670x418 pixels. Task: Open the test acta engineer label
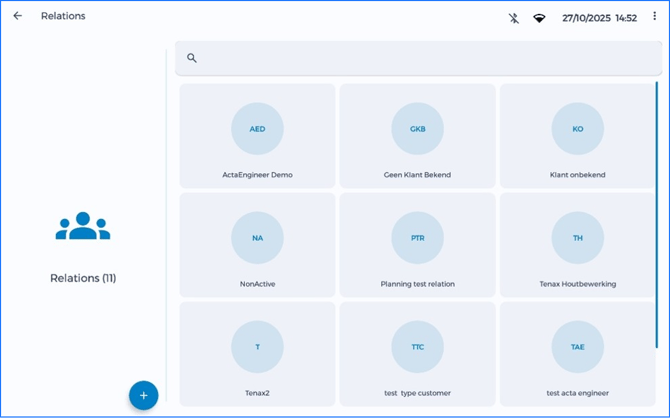(578, 393)
